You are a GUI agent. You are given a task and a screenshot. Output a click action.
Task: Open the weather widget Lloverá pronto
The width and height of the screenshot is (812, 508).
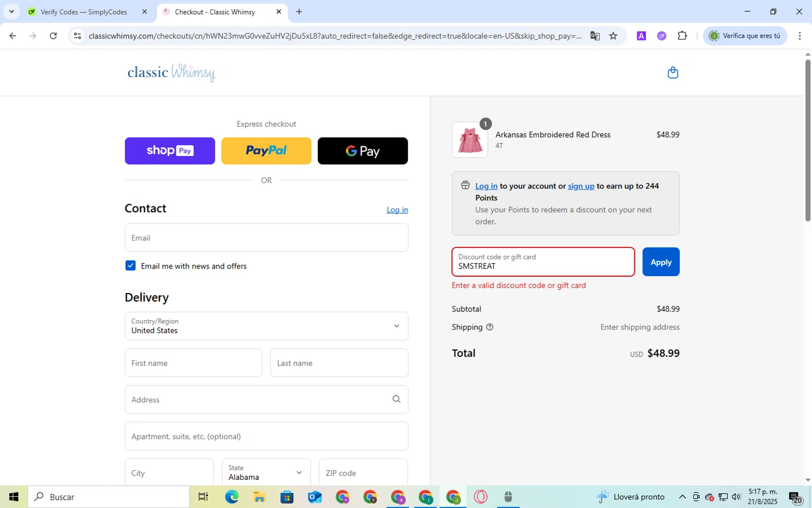click(x=630, y=497)
